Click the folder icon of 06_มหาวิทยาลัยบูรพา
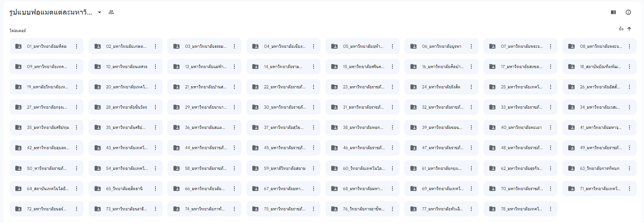Image resolution: width=644 pixels, height=223 pixels. click(x=414, y=46)
